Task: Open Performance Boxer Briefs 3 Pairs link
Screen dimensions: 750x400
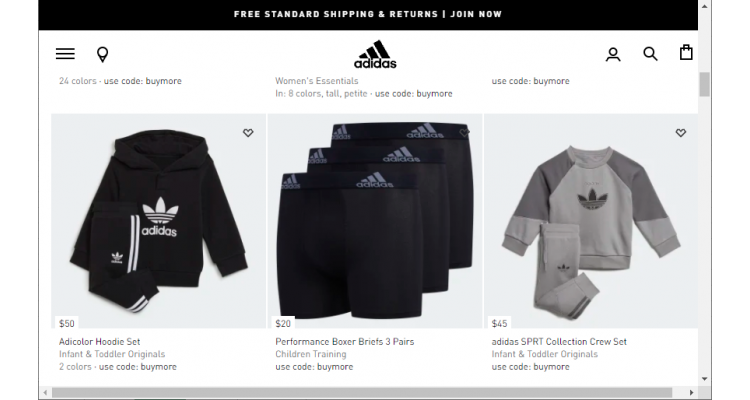Action: coord(344,342)
